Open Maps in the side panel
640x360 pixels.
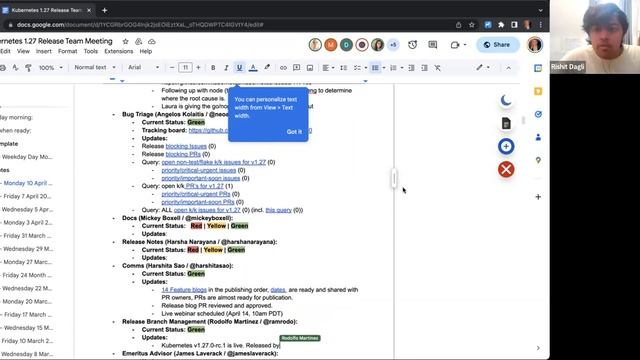pos(538,160)
